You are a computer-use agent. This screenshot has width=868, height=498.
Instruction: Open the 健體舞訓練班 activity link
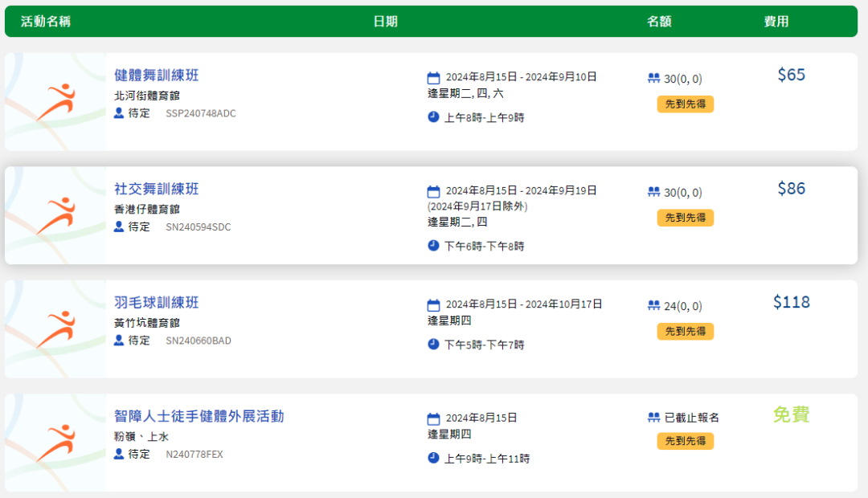156,76
